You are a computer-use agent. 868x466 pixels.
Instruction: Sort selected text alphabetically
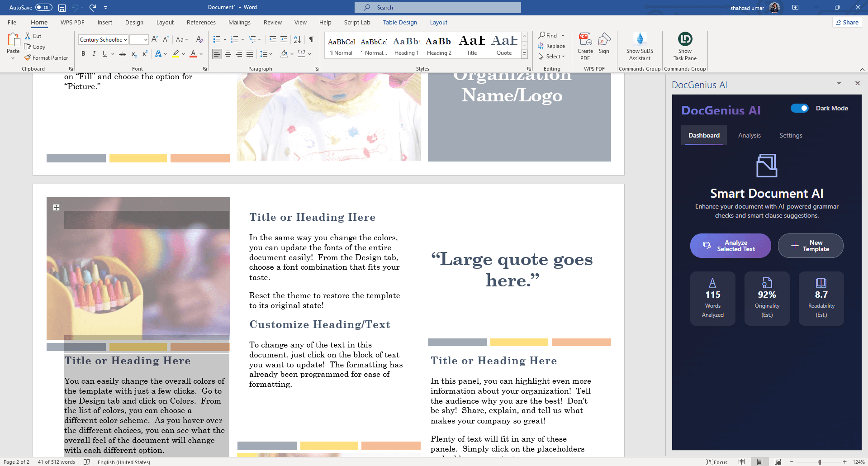pos(298,39)
